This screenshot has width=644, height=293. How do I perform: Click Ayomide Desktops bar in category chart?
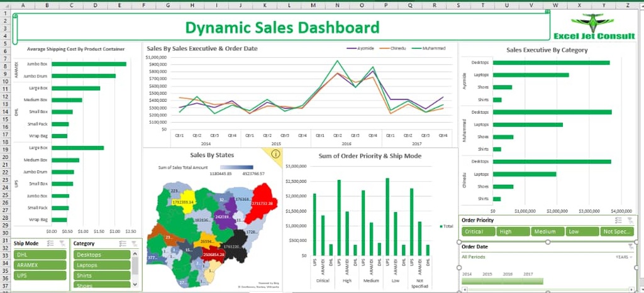pyautogui.click(x=551, y=62)
